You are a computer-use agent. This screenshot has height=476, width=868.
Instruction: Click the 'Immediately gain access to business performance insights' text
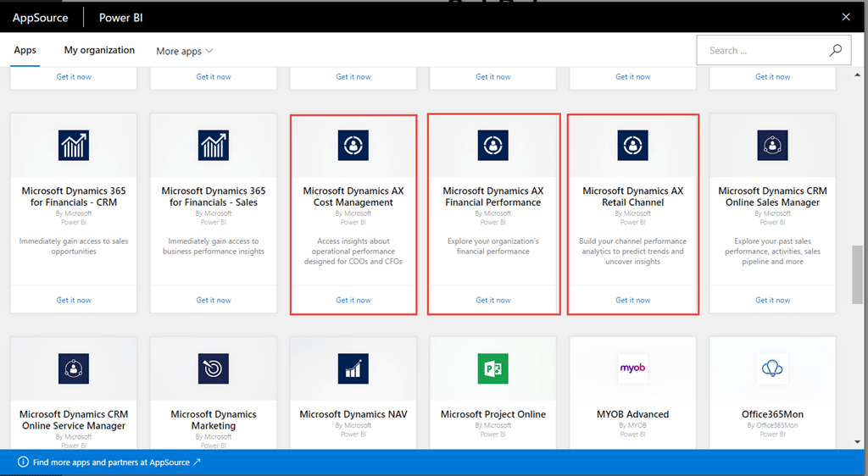pyautogui.click(x=213, y=246)
